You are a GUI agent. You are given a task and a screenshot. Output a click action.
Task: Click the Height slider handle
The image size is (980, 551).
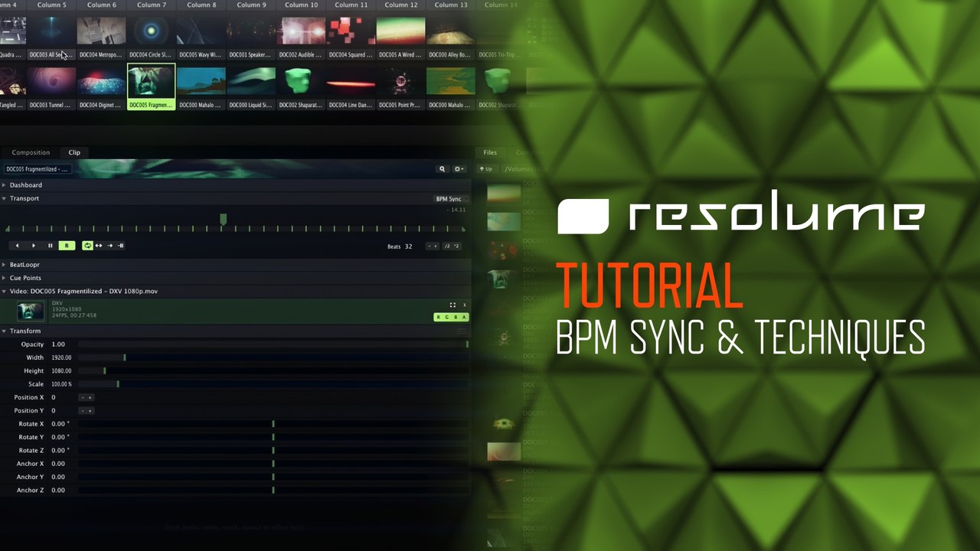105,371
